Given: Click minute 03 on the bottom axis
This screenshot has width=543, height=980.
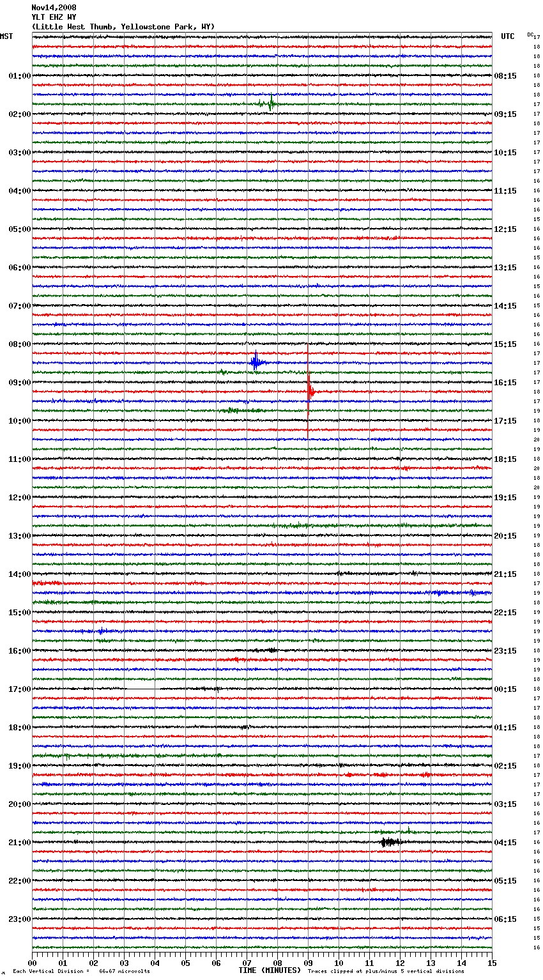Looking at the screenshot, I should [124, 963].
